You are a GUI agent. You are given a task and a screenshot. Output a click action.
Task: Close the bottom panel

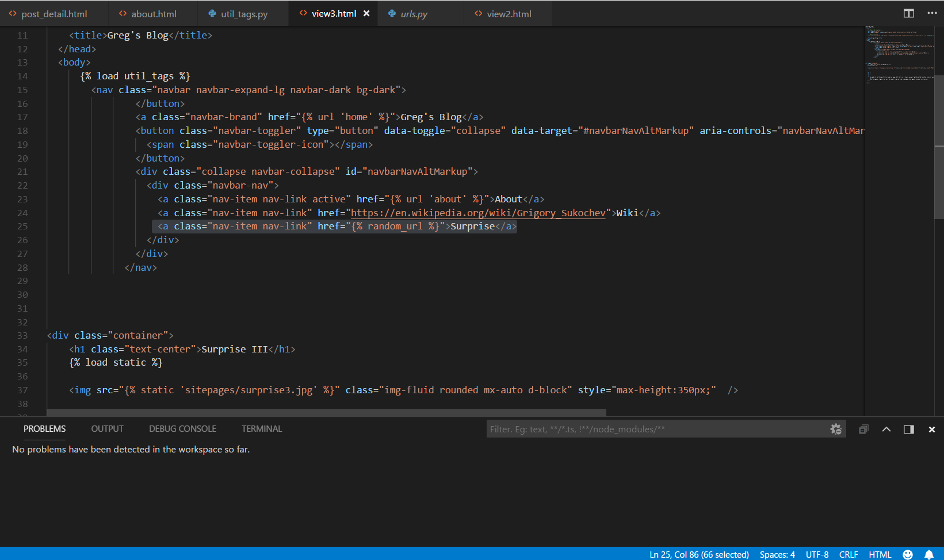point(932,429)
